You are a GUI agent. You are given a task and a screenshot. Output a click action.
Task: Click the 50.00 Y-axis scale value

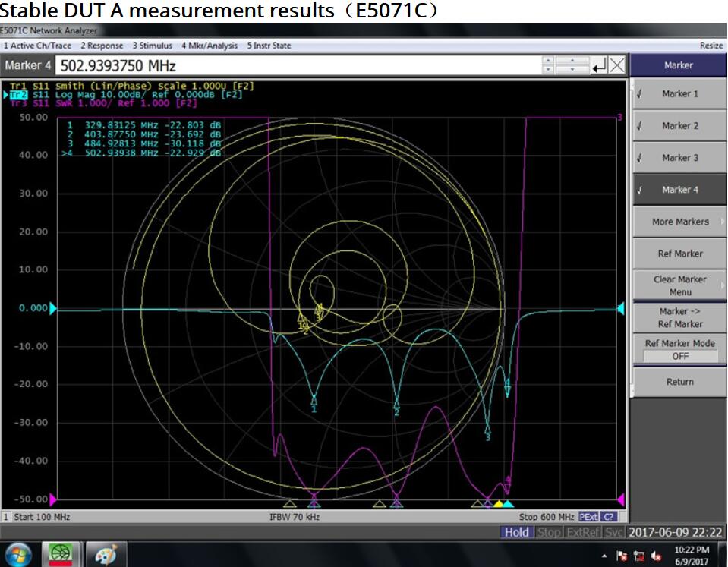coord(33,118)
